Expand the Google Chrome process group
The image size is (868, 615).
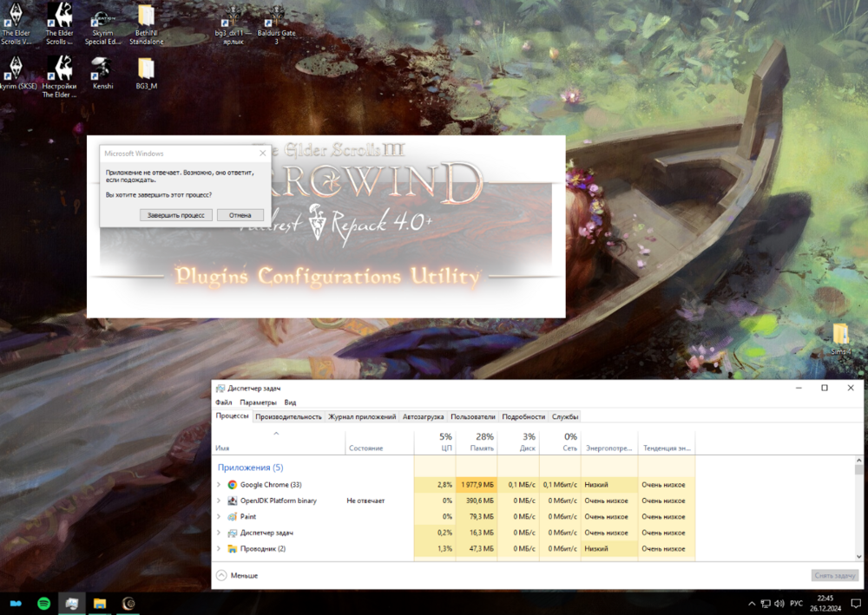(x=219, y=485)
